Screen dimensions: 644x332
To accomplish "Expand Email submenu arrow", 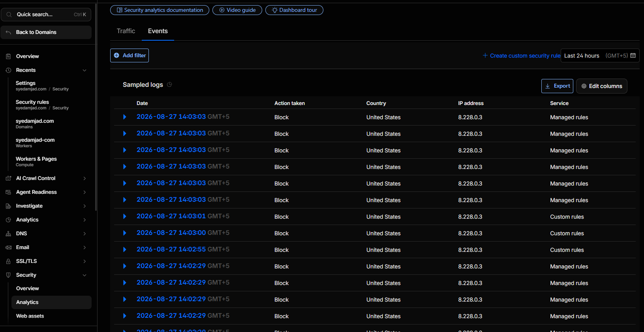I will (84, 248).
